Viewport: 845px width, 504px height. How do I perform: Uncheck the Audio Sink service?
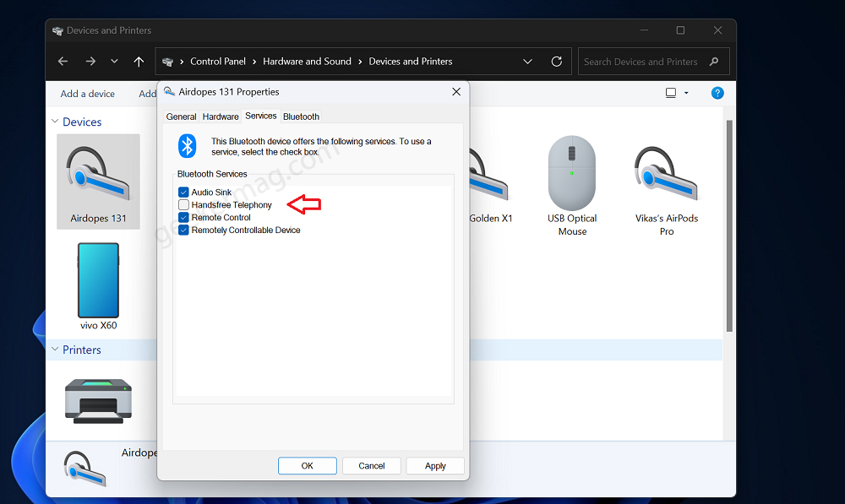[183, 192]
